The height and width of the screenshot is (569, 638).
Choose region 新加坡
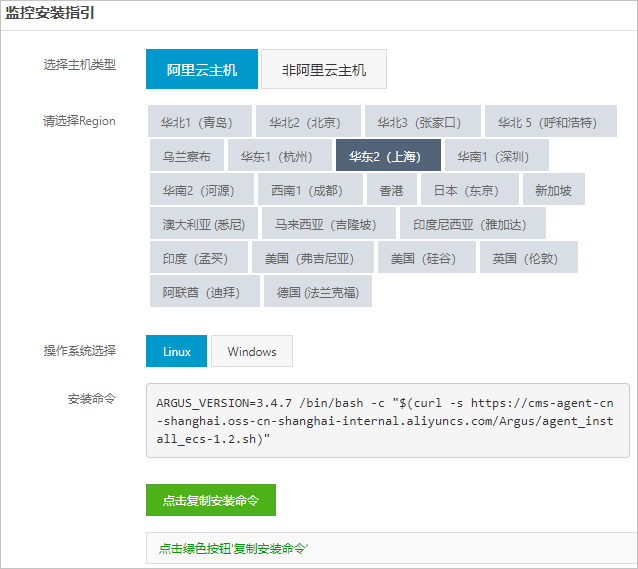(x=554, y=189)
